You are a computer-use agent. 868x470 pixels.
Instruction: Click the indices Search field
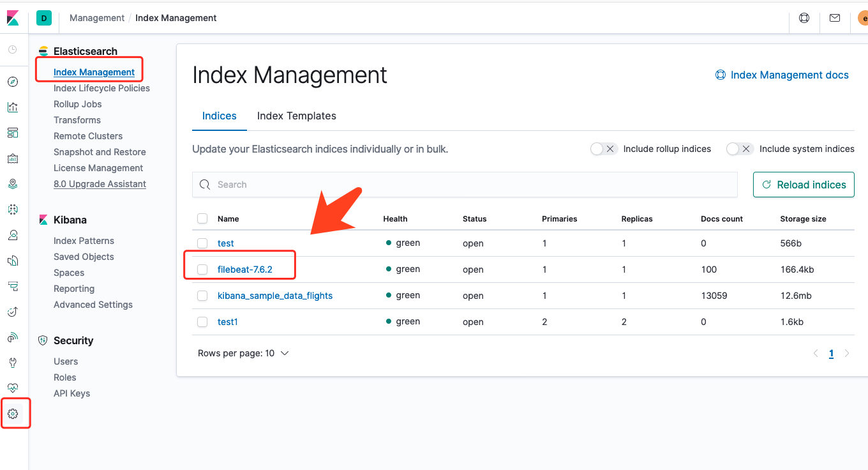[465, 185]
